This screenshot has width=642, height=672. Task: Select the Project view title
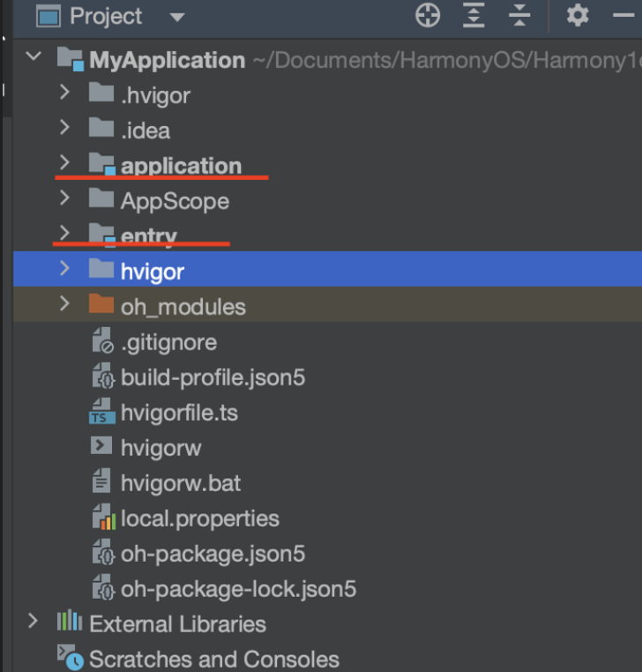tap(106, 16)
